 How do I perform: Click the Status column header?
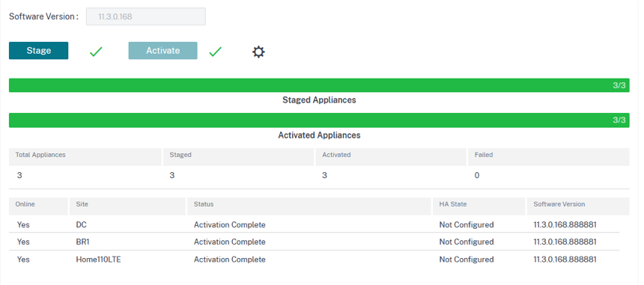pyautogui.click(x=309, y=206)
